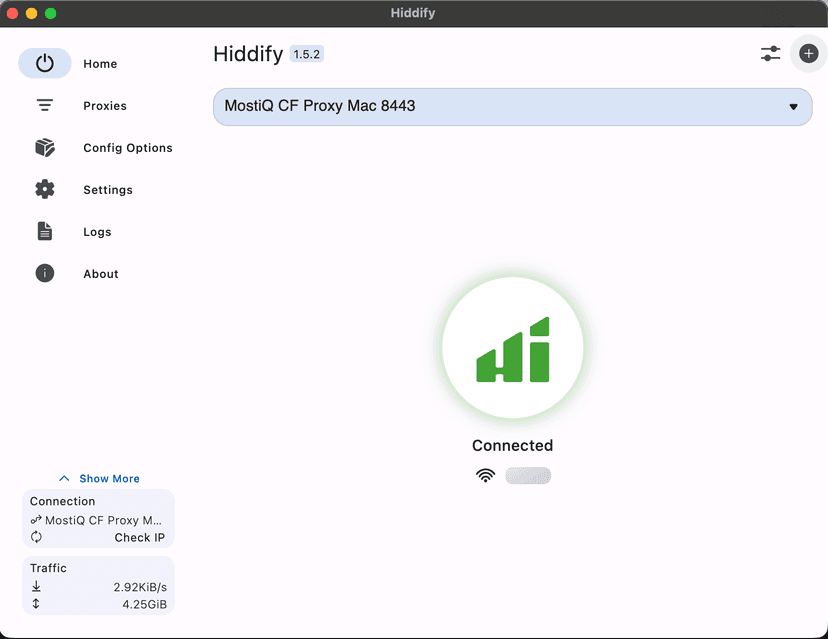Click the Hiddify app title heading
828x639 pixels.
(248, 54)
